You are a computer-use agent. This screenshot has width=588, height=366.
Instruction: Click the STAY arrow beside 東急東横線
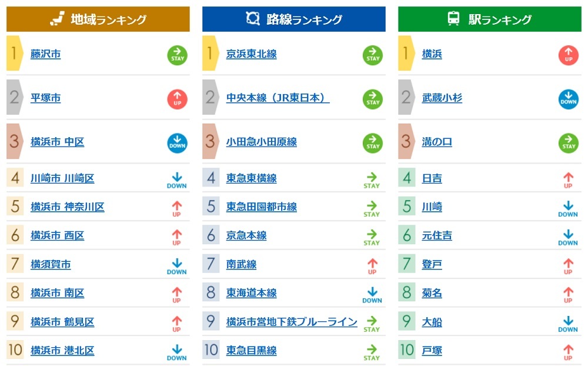[372, 180]
